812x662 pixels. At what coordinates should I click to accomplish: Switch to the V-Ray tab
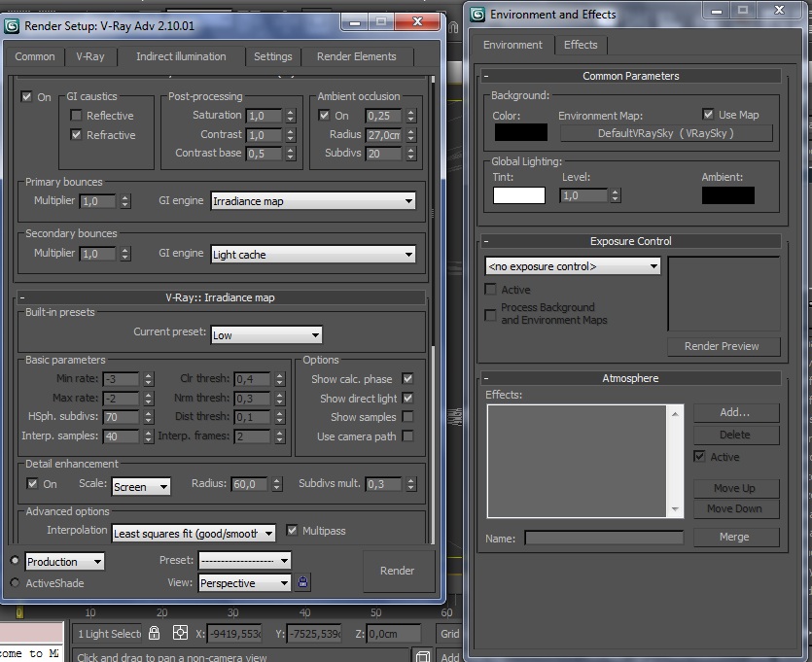(90, 56)
